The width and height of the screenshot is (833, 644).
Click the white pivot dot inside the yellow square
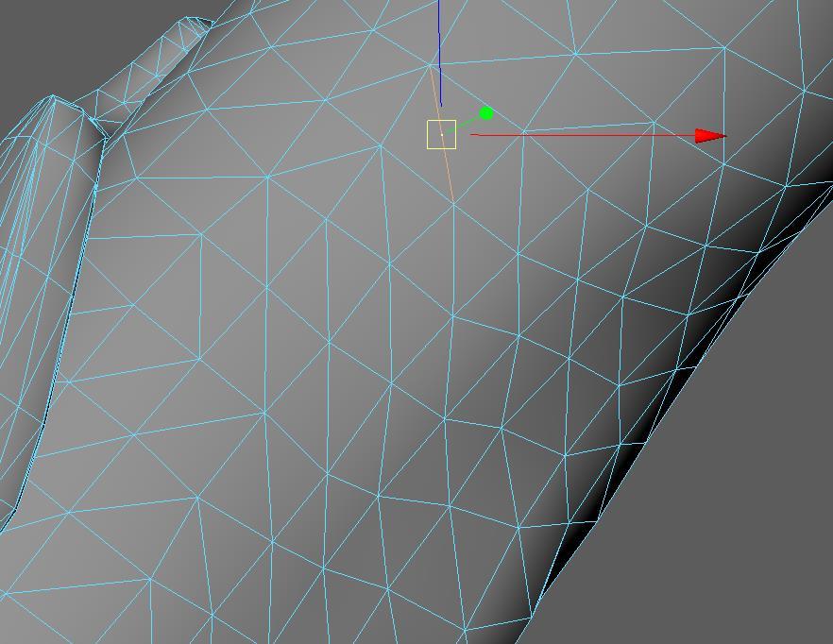coord(442,135)
